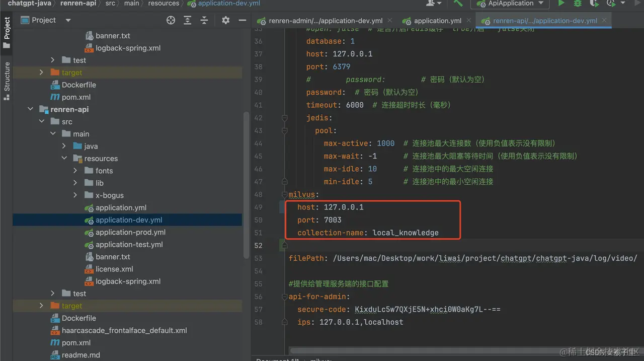Click the port value 6379 on line 38

(x=341, y=67)
